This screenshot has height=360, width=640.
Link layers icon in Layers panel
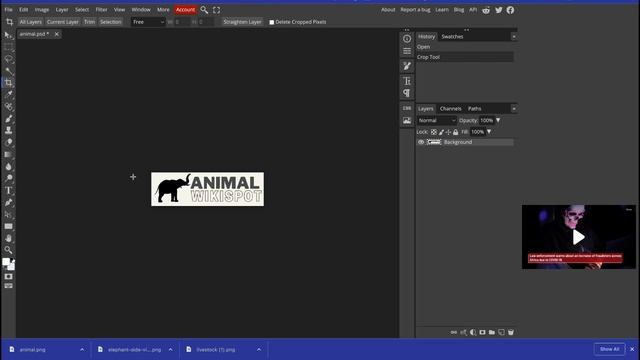tap(453, 332)
